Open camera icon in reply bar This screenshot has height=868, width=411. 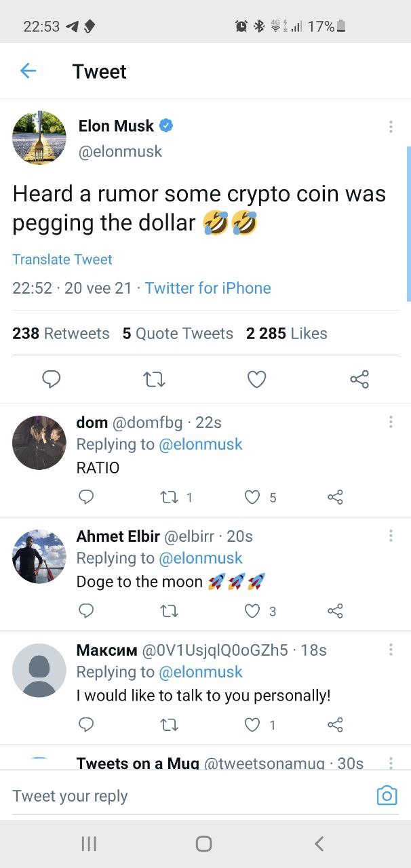coord(387,795)
